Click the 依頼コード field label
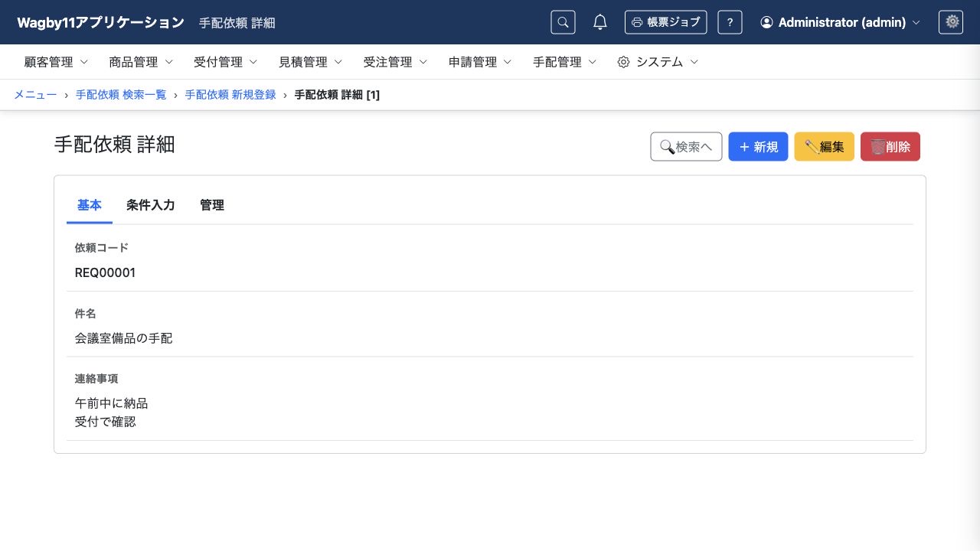 (102, 248)
